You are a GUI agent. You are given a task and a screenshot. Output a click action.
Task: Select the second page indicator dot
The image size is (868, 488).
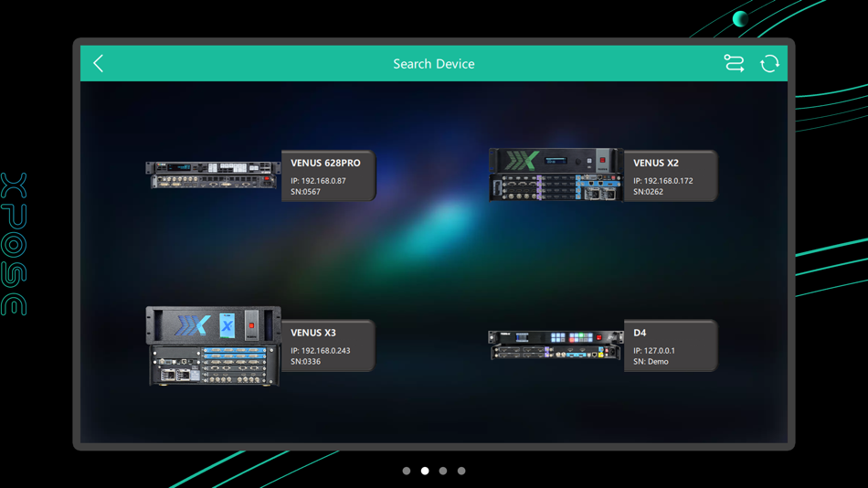425,471
